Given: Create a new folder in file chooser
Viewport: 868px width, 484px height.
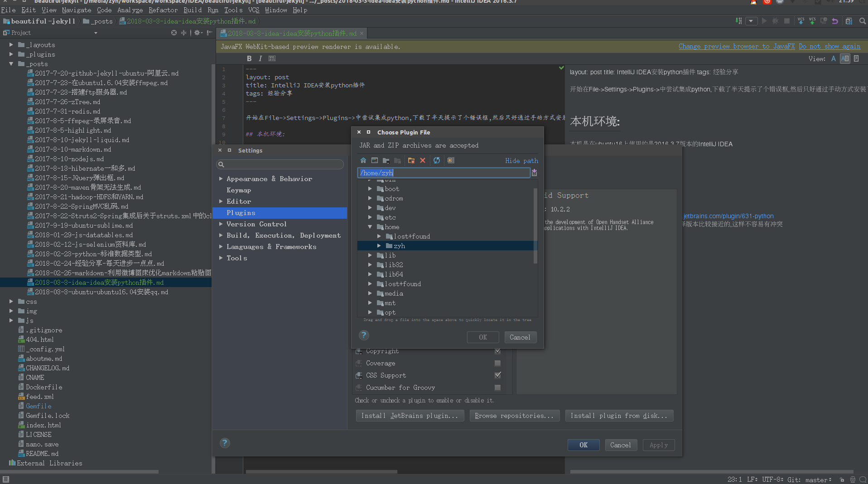Looking at the screenshot, I should tap(411, 160).
